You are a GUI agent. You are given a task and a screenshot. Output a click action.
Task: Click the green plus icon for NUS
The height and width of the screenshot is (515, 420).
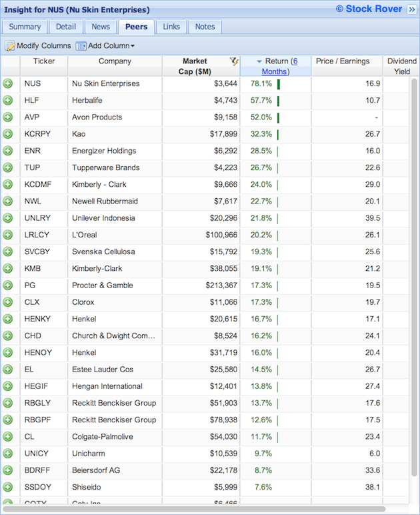(7, 83)
